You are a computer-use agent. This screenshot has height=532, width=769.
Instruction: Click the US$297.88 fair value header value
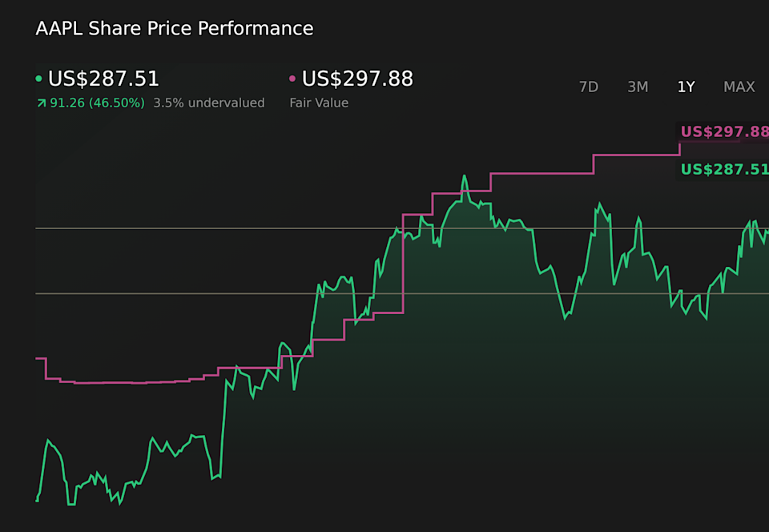357,79
